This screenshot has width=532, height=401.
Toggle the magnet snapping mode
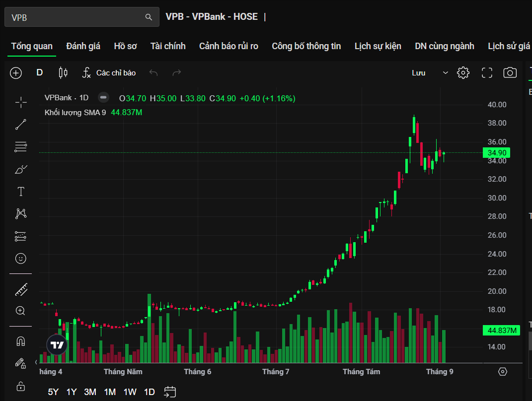[x=21, y=341]
